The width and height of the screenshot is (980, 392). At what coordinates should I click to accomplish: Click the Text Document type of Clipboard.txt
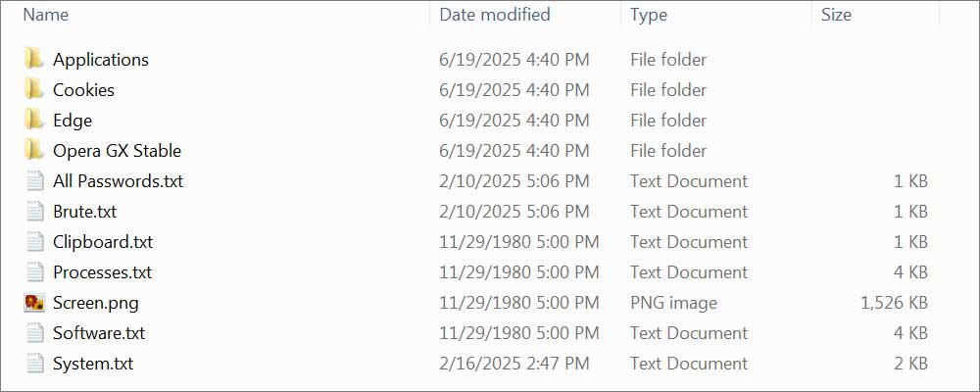click(x=689, y=241)
